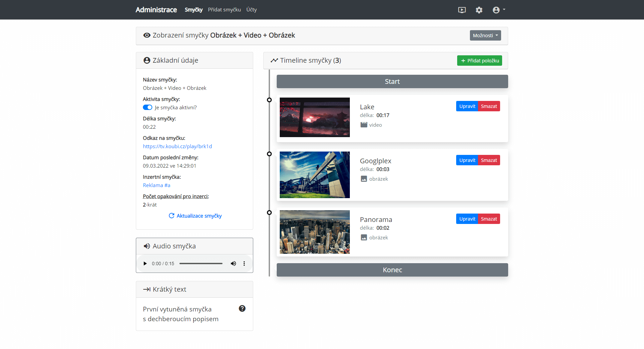Click the Googlplex item title
The height and width of the screenshot is (349, 644).
click(375, 161)
